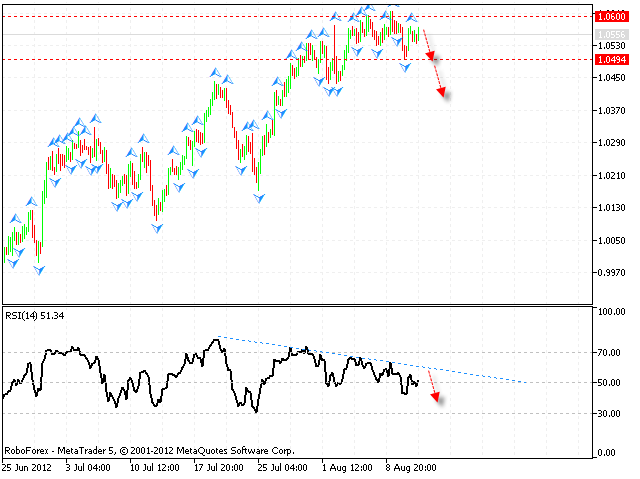This screenshot has width=640, height=479.
Task: Select the RSI 30.00 level value
Action: (x=608, y=413)
